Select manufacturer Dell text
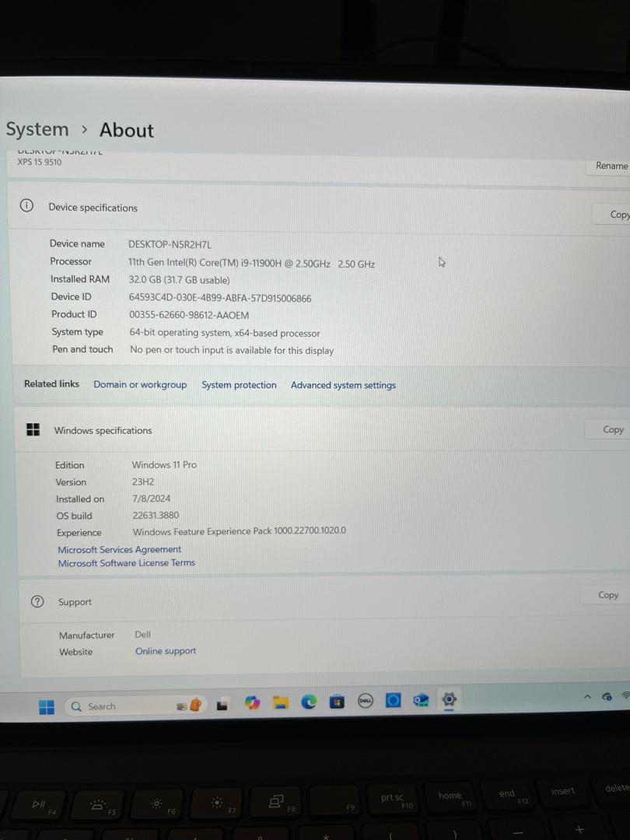This screenshot has width=630, height=840. [142, 635]
